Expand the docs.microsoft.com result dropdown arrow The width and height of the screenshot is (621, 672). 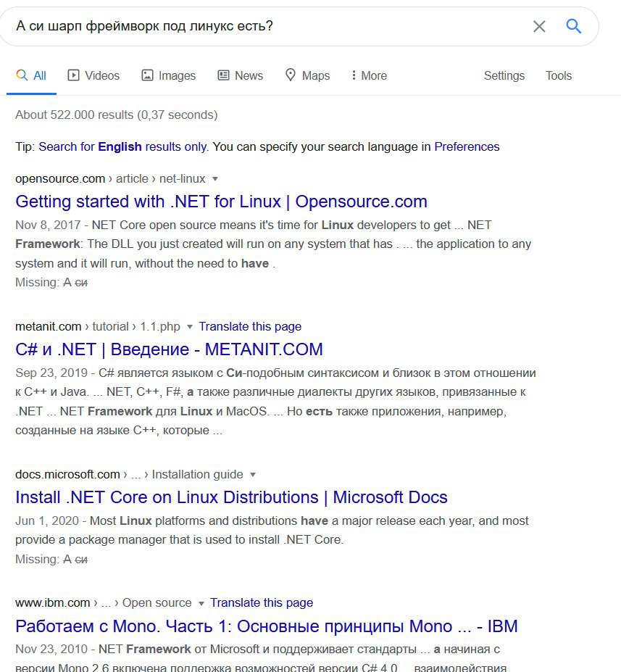pyautogui.click(x=253, y=474)
